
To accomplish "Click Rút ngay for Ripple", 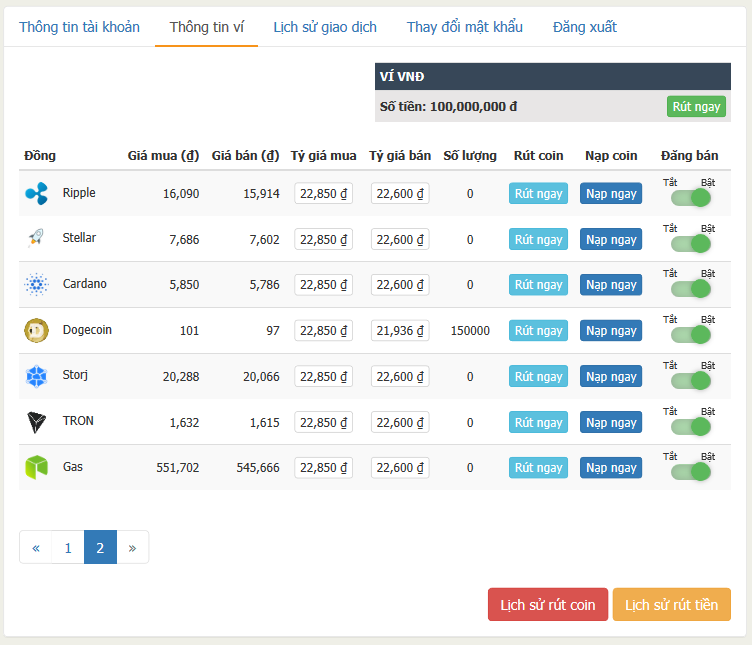I will pos(538,193).
